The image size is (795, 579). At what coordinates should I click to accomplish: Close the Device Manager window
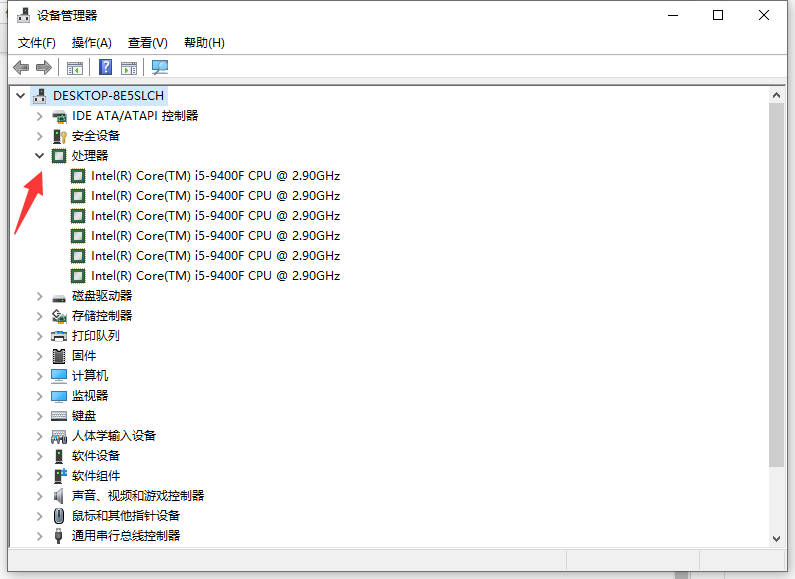pyautogui.click(x=764, y=15)
